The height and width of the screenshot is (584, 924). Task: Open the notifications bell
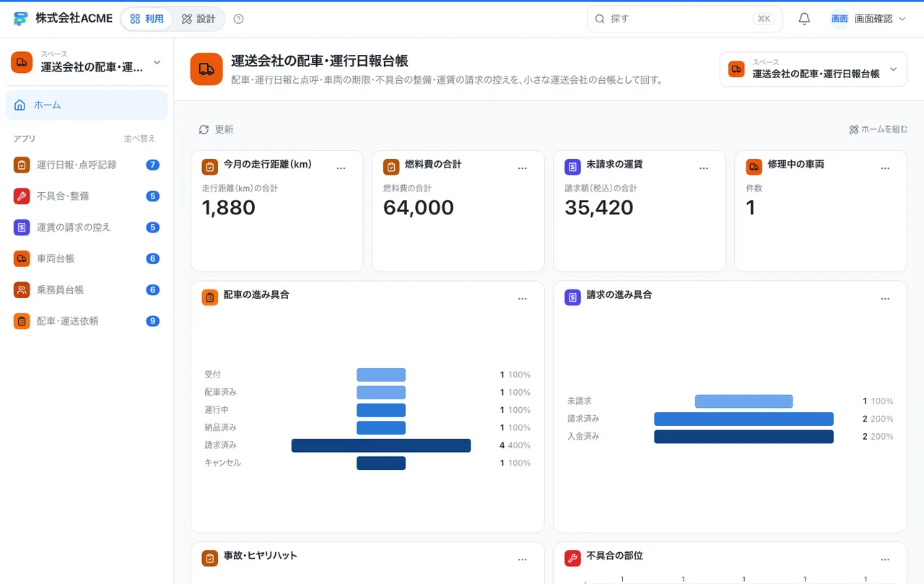click(x=804, y=19)
